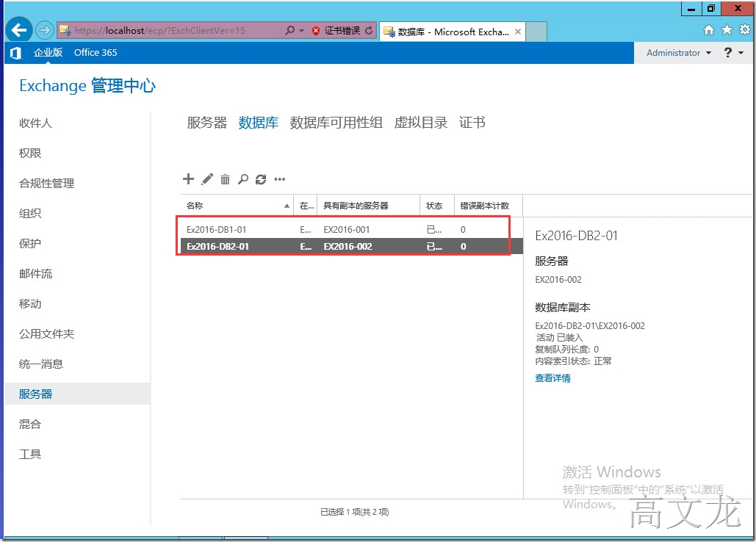Click the browser Forward arrow button

(44, 30)
